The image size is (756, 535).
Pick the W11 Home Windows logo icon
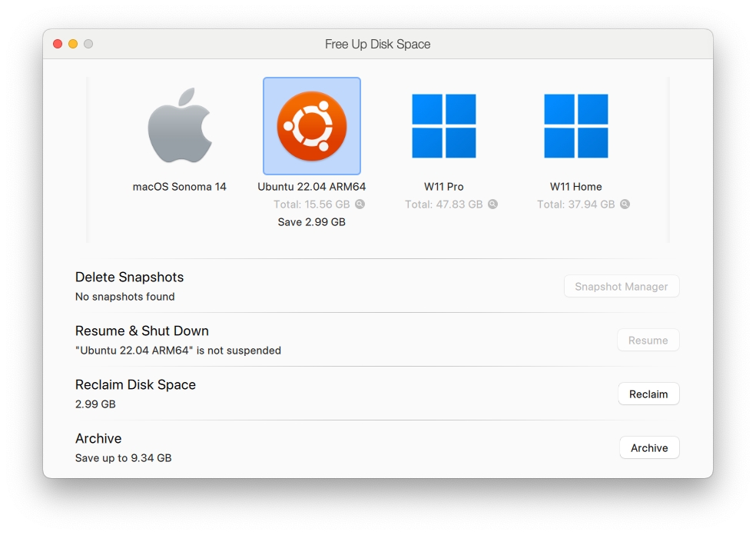click(x=576, y=126)
